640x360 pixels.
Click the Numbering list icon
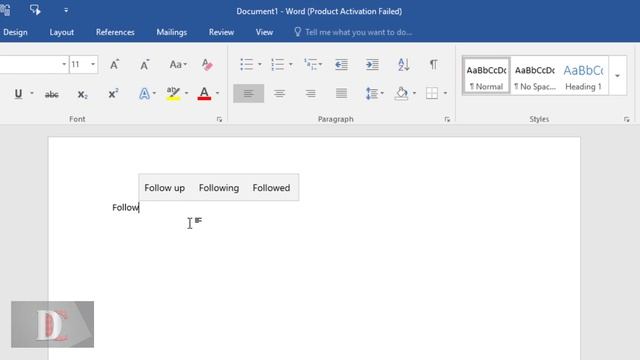pyautogui.click(x=278, y=64)
